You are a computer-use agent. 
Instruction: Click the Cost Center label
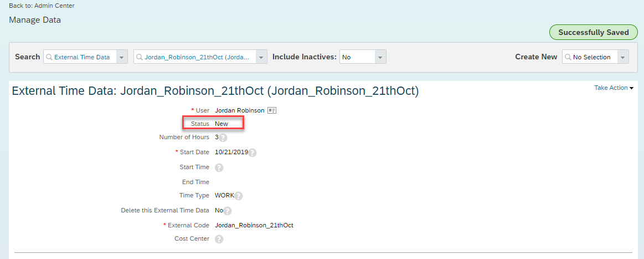[192, 238]
